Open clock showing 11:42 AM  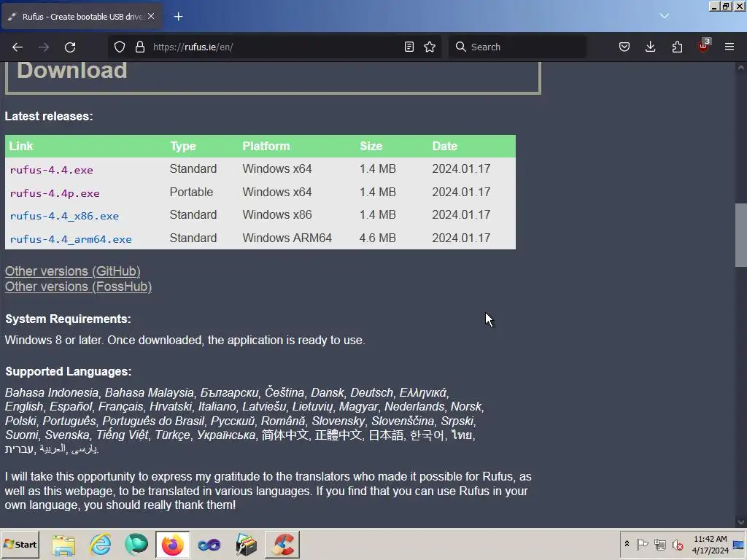[710, 545]
